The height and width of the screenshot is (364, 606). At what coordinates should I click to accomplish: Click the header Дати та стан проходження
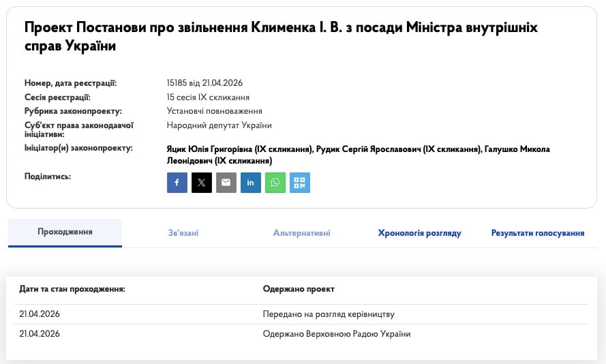click(72, 289)
